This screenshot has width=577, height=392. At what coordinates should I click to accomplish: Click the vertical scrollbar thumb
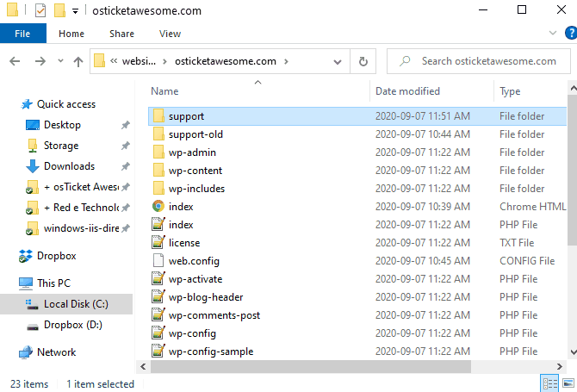click(573, 170)
